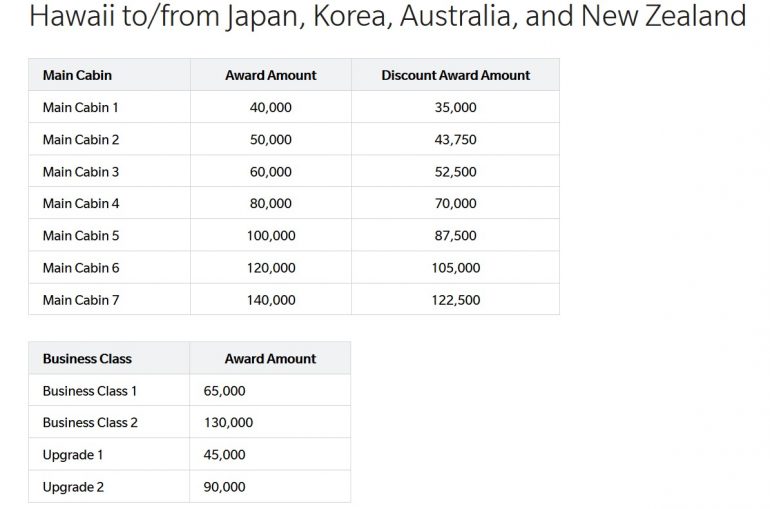Click the 105,000 discount award cell

(455, 267)
